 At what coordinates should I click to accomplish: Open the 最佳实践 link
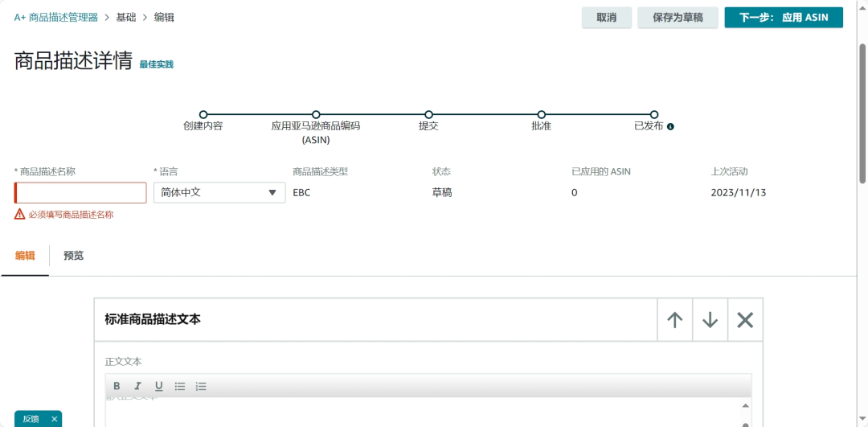pos(156,65)
